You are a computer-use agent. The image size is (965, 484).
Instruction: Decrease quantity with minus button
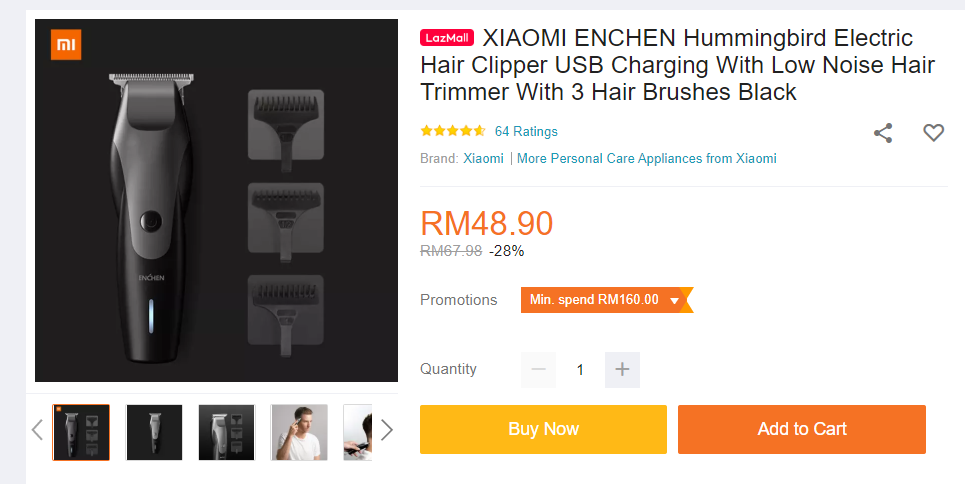pos(539,369)
